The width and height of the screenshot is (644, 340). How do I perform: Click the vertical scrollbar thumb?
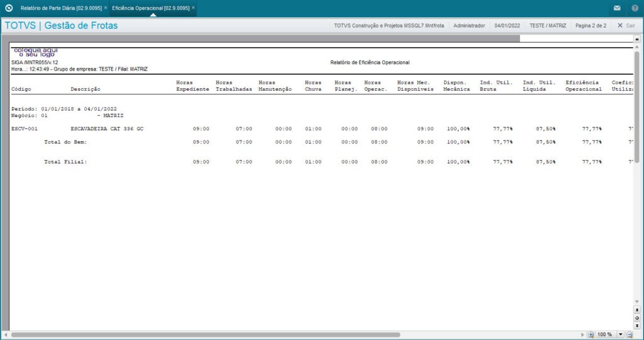click(x=637, y=107)
